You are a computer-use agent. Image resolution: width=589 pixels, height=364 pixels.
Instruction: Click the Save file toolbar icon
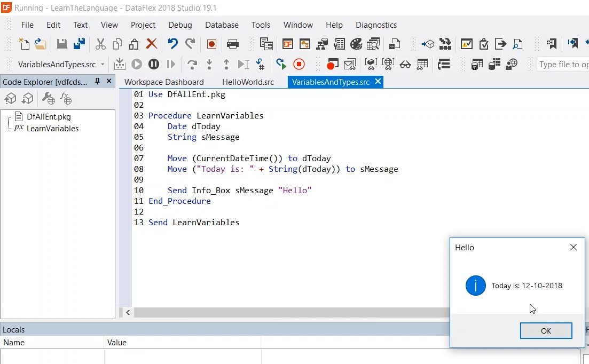click(x=62, y=44)
